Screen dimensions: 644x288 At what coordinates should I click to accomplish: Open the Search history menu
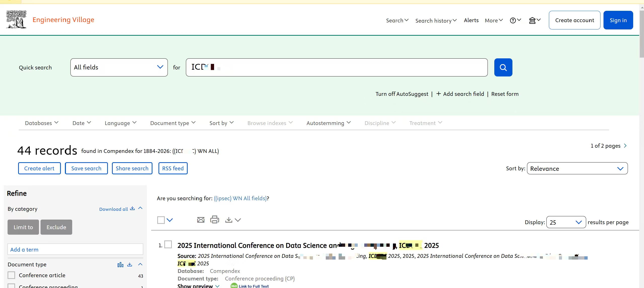436,21
